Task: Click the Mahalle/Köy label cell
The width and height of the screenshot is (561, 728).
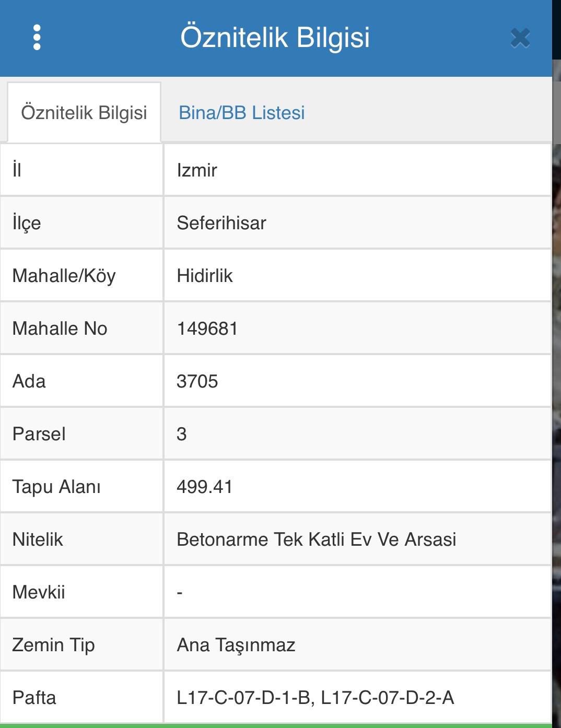Action: tap(81, 276)
